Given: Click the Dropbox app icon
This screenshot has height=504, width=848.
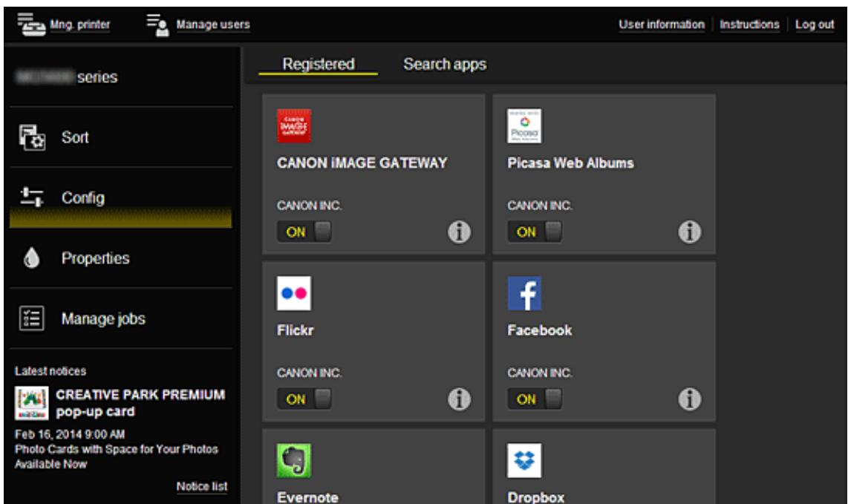Looking at the screenshot, I should click(x=524, y=461).
